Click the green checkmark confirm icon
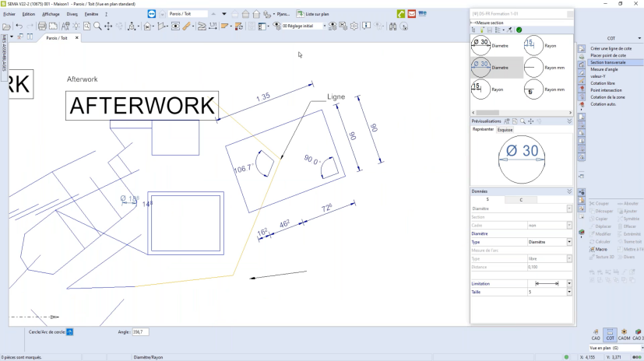644x361 pixels. [519, 30]
